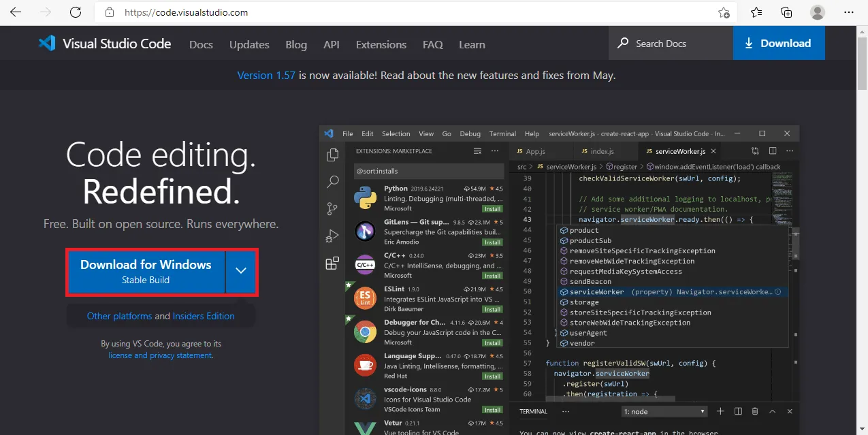This screenshot has width=868, height=435.
Task: Click Download for Windows Stable Build
Action: 146,271
